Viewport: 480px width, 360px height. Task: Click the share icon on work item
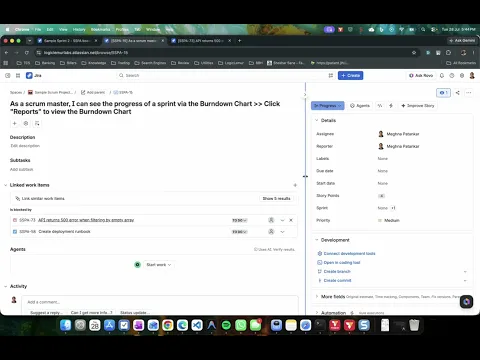[x=457, y=92]
